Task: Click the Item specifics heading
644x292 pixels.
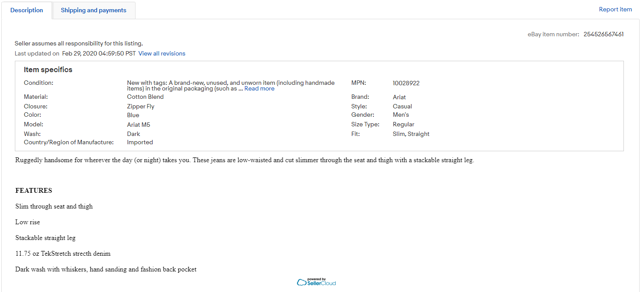Action: point(48,70)
